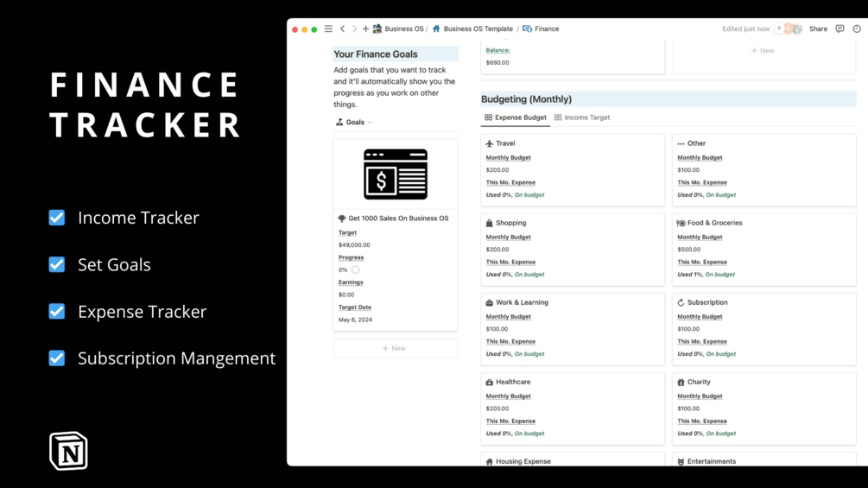The width and height of the screenshot is (868, 488).
Task: Click the Share button
Action: tap(818, 29)
